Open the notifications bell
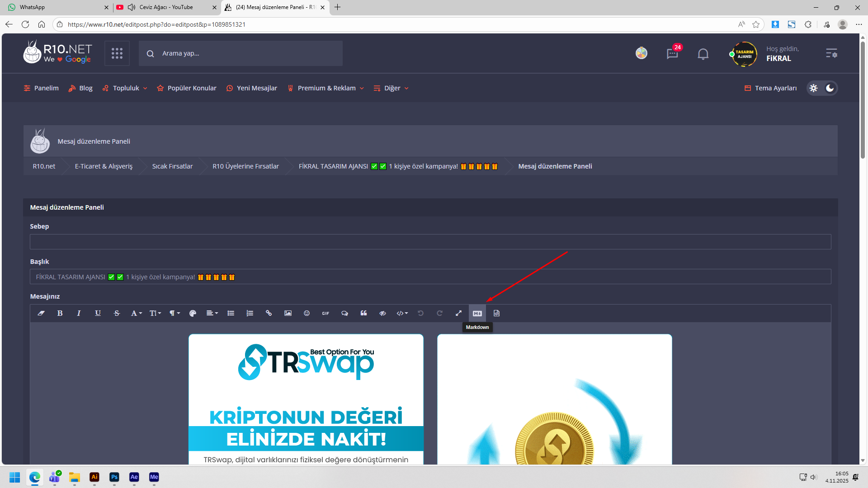This screenshot has width=868, height=488. (703, 54)
